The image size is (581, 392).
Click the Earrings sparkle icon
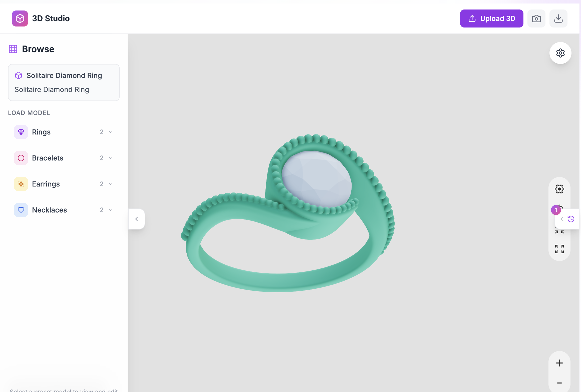pyautogui.click(x=21, y=184)
